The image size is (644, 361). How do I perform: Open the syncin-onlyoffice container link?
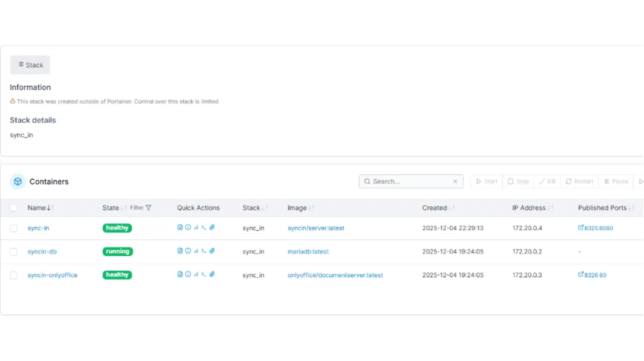[52, 275]
